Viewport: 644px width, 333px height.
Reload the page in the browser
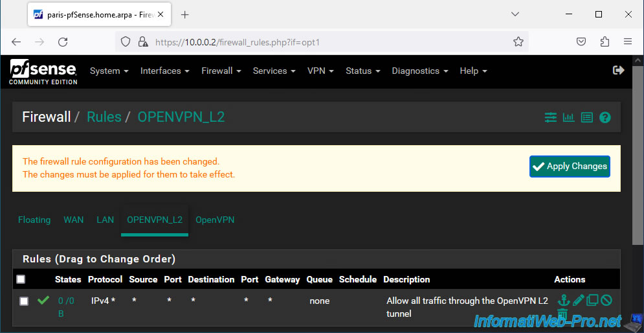[x=63, y=41]
